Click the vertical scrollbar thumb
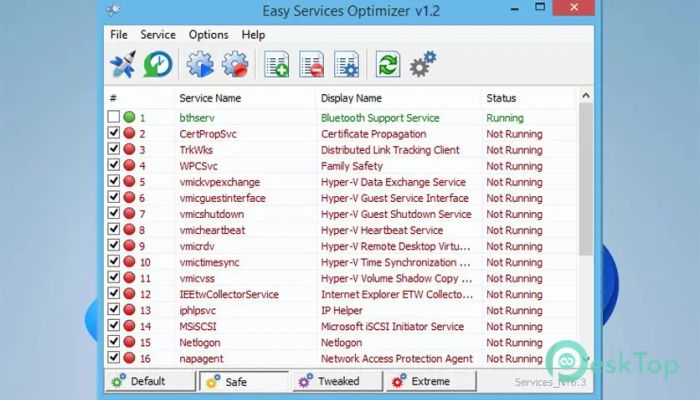This screenshot has width=700, height=400. [586, 179]
